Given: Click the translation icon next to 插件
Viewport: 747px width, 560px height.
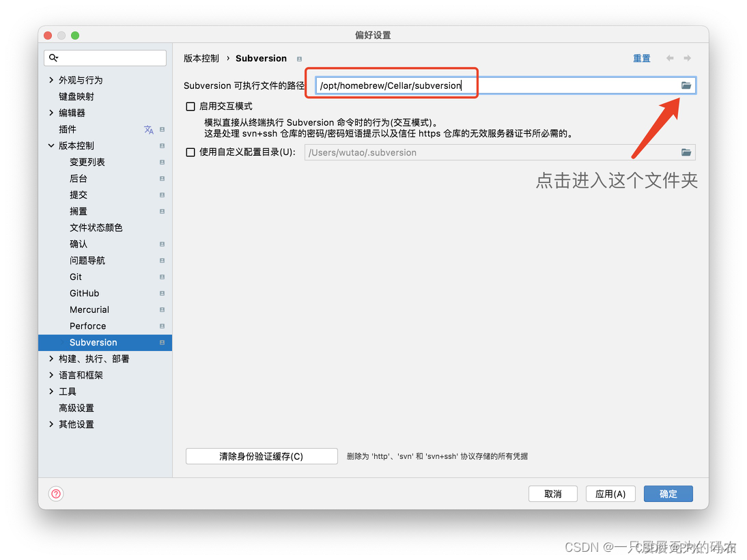Looking at the screenshot, I should tap(147, 129).
